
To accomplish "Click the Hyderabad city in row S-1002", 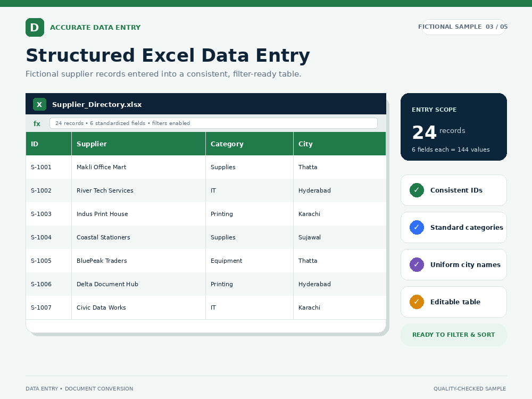I will (339, 190).
